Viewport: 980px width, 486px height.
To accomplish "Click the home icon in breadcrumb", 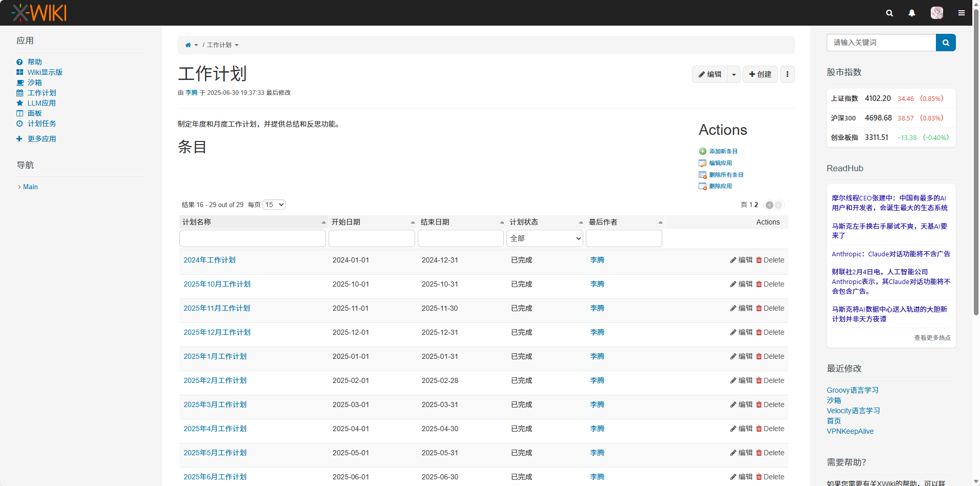I will pyautogui.click(x=188, y=45).
